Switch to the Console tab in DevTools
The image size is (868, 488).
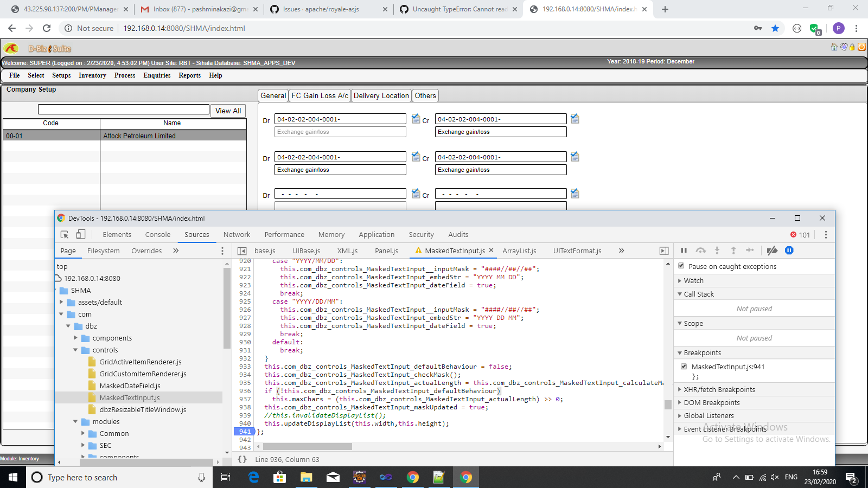[x=158, y=235]
